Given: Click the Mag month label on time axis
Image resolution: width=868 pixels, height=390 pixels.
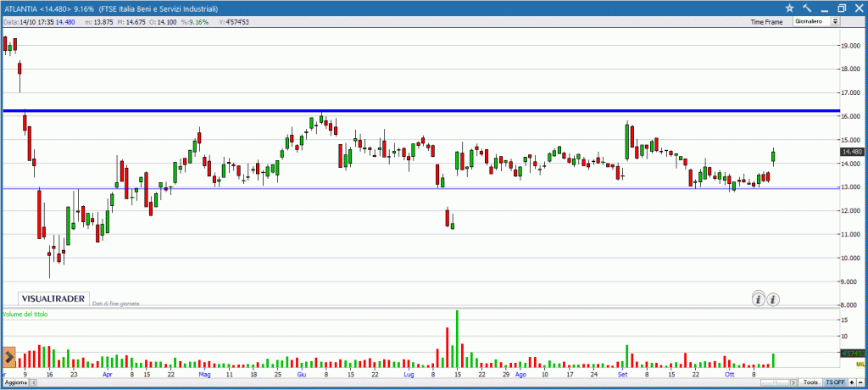Looking at the screenshot, I should [x=205, y=375].
